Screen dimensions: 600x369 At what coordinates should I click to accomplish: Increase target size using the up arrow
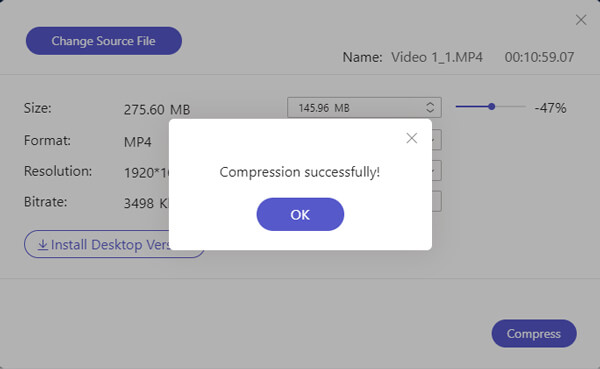coord(430,104)
